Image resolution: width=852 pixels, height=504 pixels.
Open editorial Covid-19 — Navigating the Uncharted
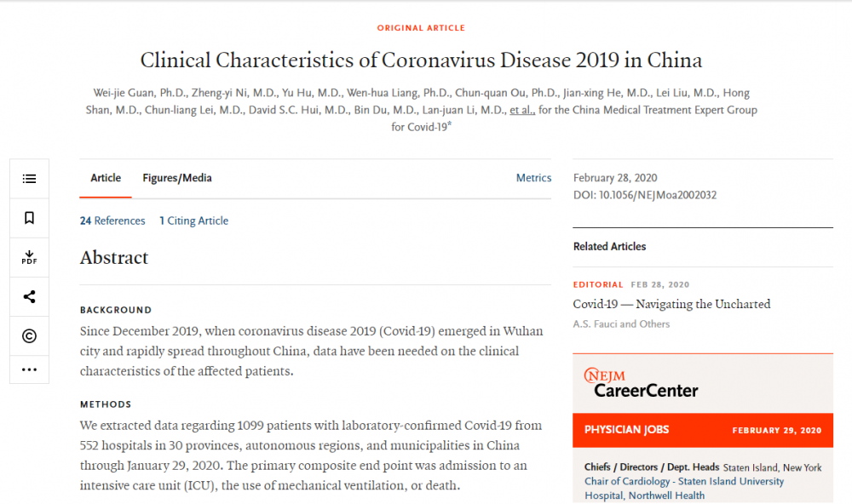671,304
